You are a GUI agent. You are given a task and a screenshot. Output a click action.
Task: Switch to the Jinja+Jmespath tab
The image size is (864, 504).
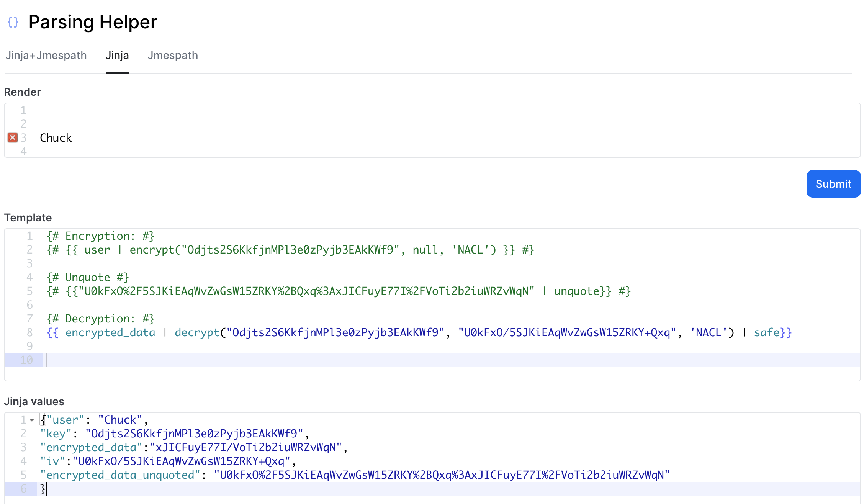[46, 56]
